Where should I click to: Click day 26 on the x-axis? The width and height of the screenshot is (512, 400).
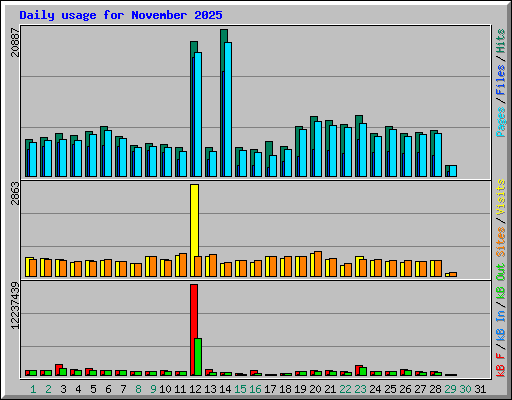(x=405, y=389)
